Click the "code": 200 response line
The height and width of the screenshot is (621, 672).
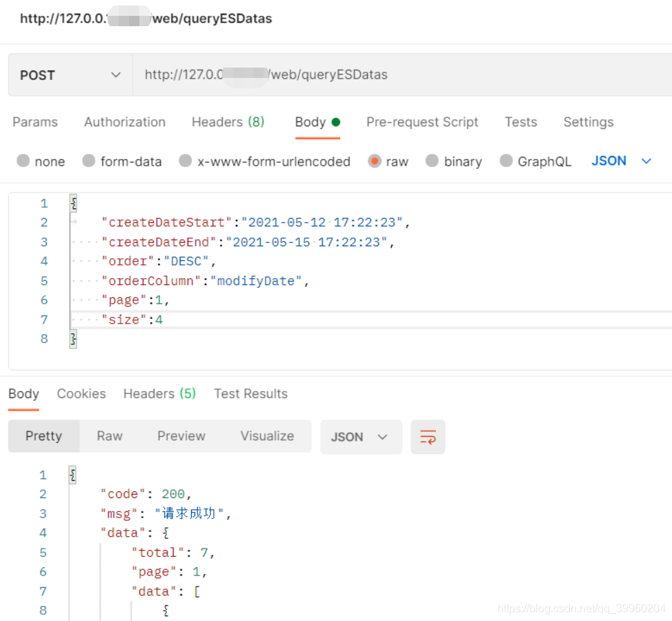pyautogui.click(x=146, y=494)
